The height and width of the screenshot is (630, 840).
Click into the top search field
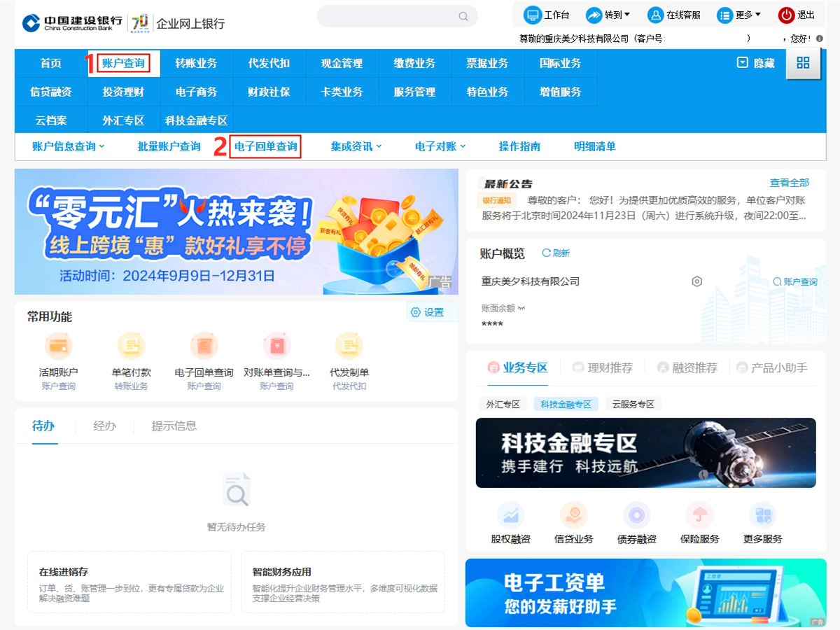pyautogui.click(x=397, y=16)
